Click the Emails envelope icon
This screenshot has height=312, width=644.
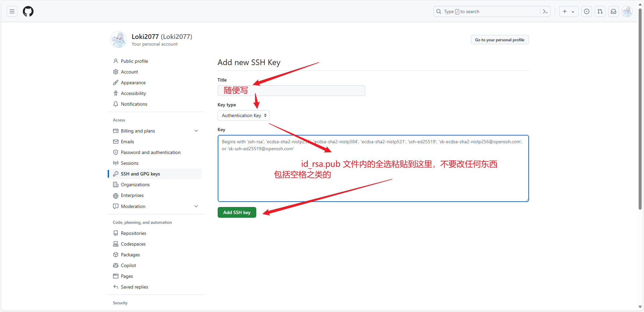pos(116,142)
